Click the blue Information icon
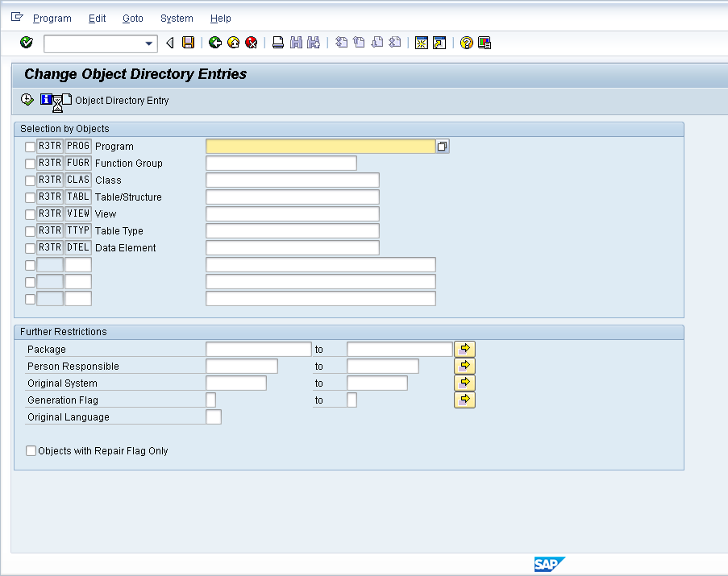 [x=46, y=99]
